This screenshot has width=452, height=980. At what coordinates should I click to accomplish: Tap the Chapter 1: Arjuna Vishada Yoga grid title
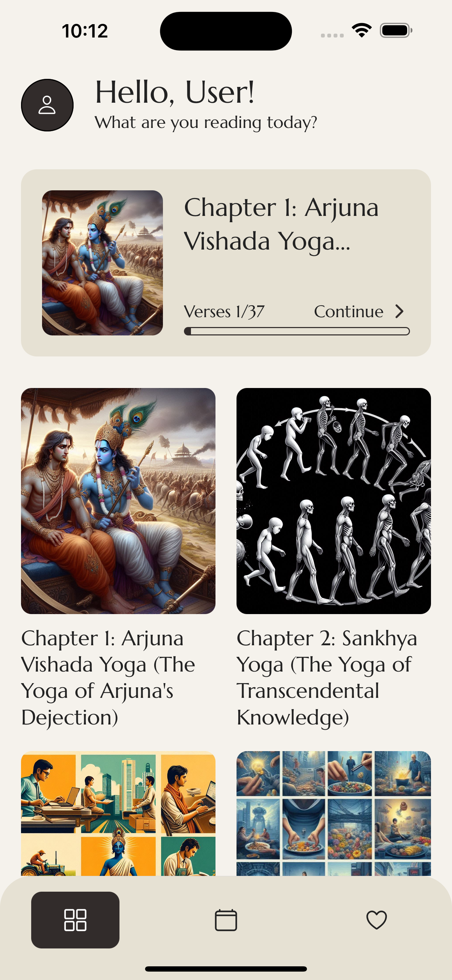click(108, 678)
